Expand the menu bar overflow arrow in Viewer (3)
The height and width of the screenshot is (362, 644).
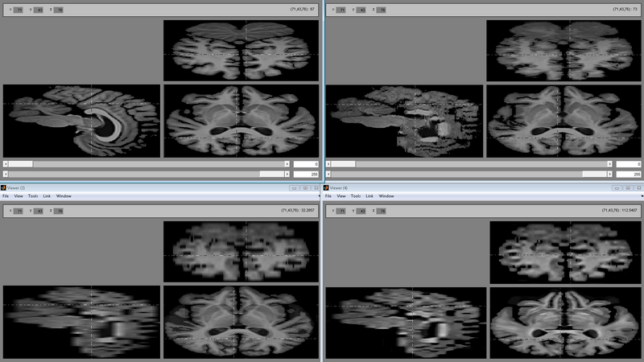pos(319,196)
